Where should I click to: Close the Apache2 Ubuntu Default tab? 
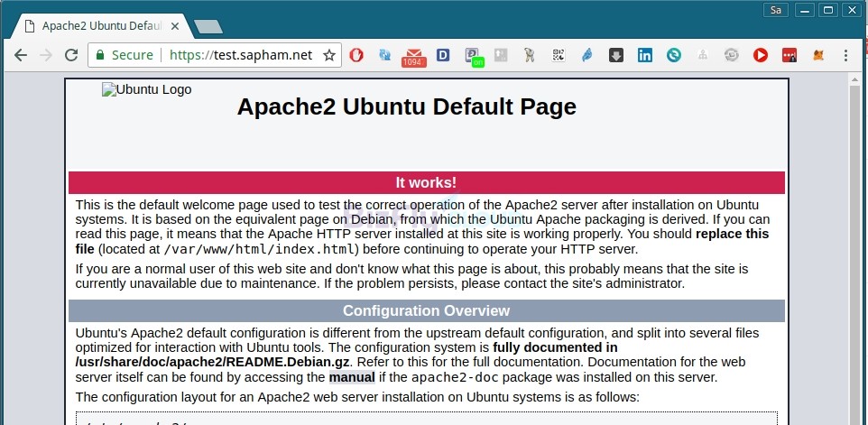coord(175,26)
